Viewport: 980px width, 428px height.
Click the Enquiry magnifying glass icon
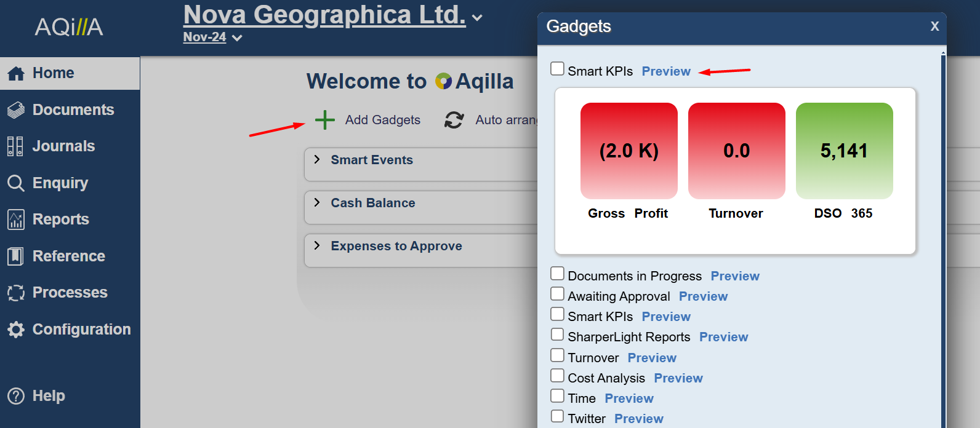16,183
